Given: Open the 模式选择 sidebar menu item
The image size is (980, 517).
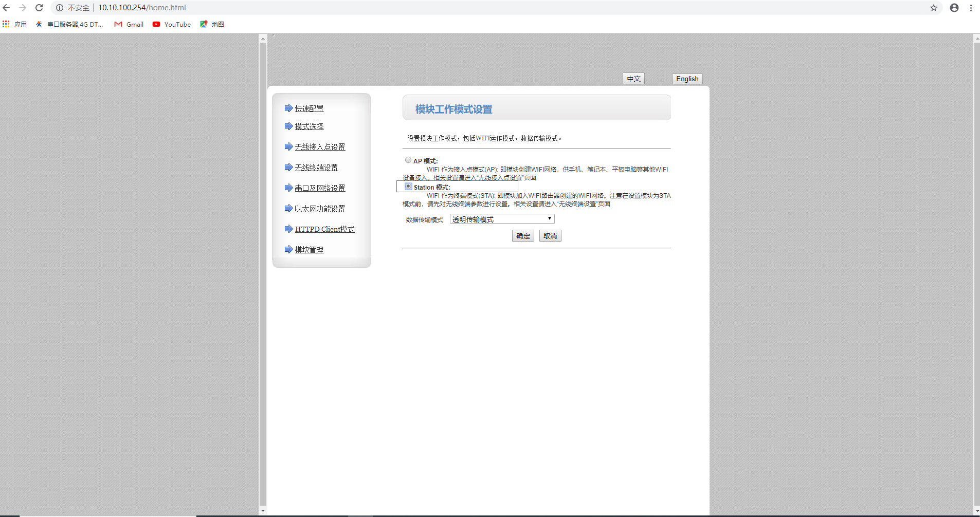Looking at the screenshot, I should 309,126.
